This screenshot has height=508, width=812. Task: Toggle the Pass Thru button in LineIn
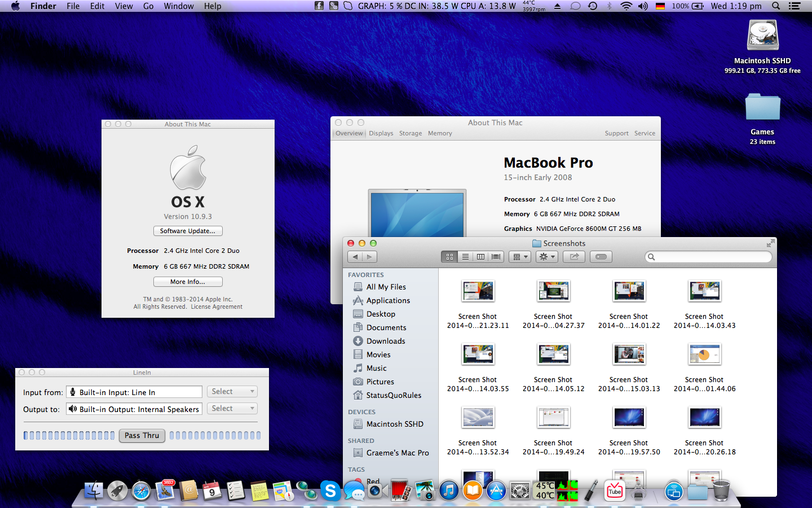click(142, 435)
